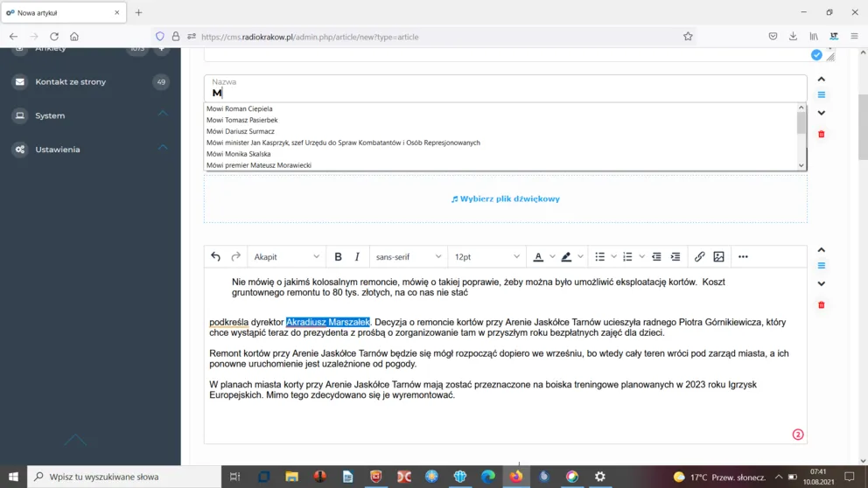868x488 pixels.
Task: Click the blue checkmark confirmation icon
Action: 816,55
